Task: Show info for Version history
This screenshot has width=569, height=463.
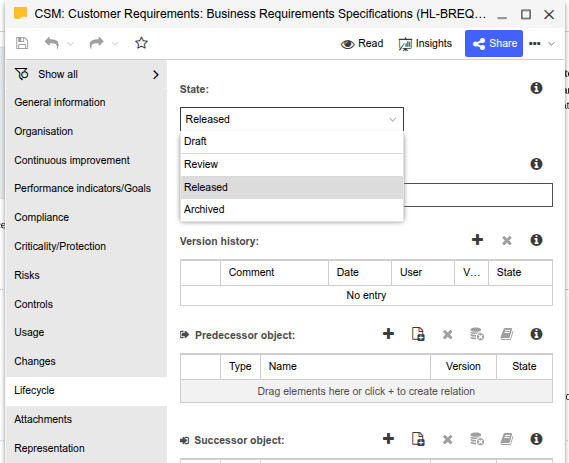Action: tap(536, 240)
